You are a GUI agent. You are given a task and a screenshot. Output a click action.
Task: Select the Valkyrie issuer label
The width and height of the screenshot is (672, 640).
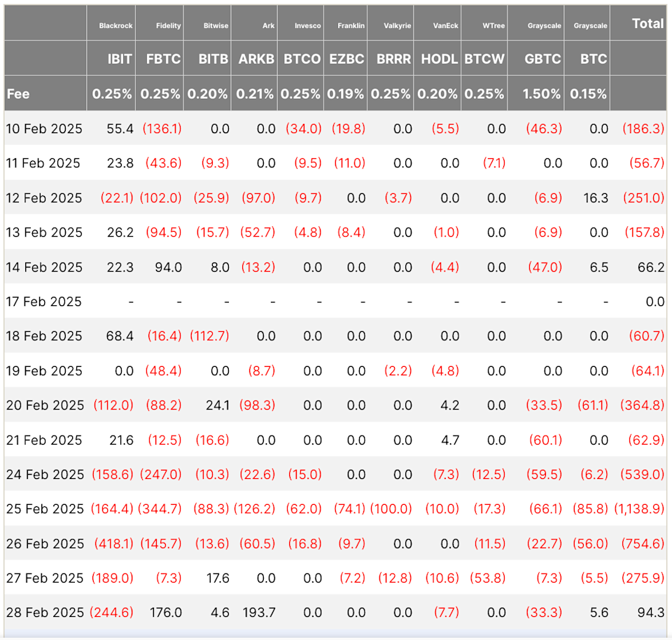[398, 26]
